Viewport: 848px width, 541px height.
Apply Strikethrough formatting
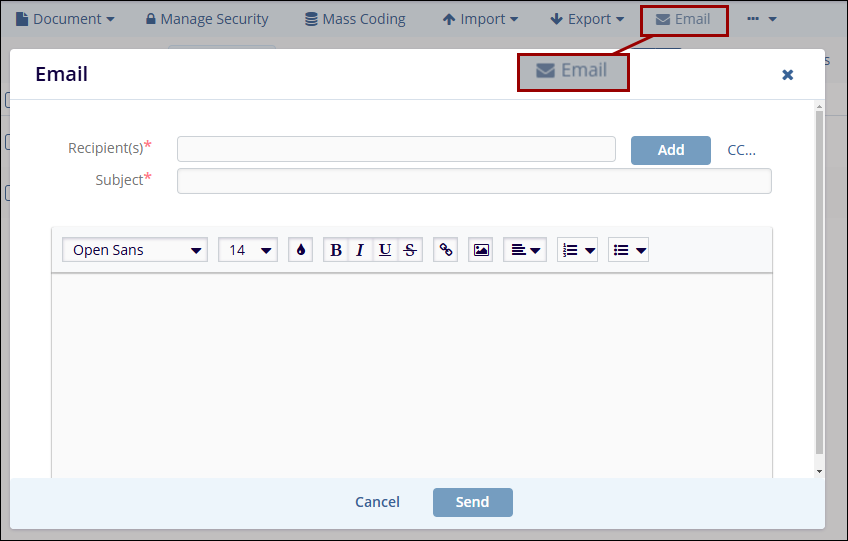[410, 250]
